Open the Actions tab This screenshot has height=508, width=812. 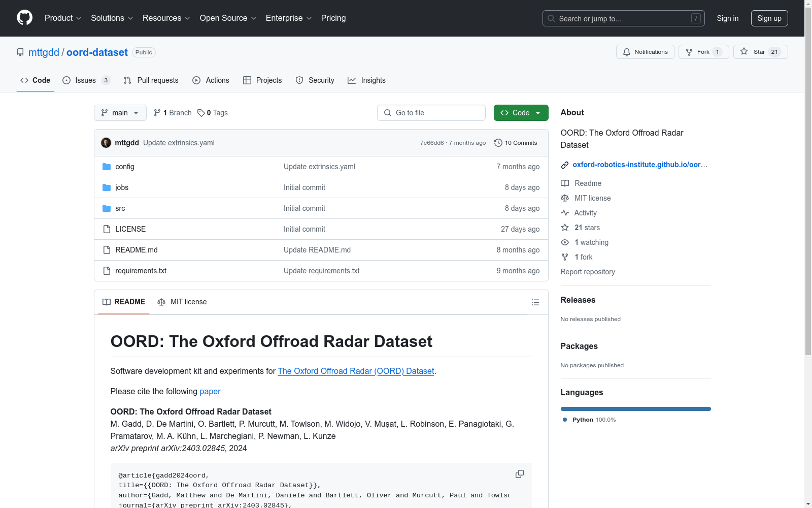click(211, 80)
